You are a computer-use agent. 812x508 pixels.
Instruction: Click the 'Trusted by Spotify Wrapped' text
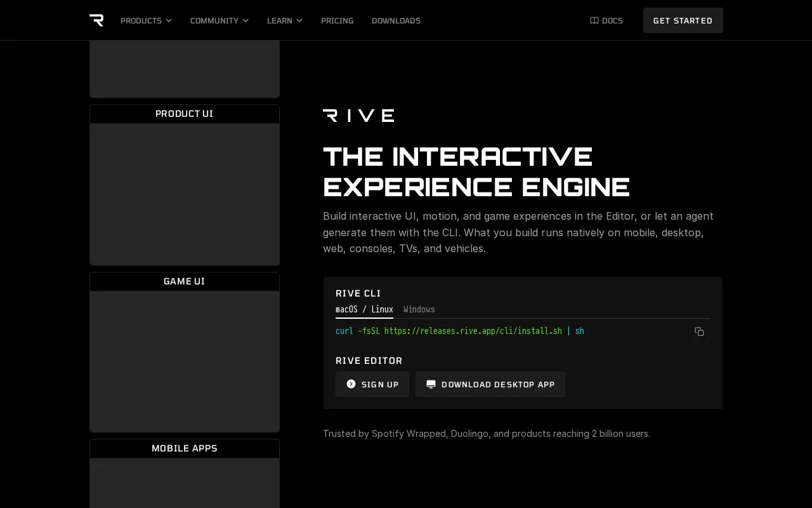click(x=487, y=434)
